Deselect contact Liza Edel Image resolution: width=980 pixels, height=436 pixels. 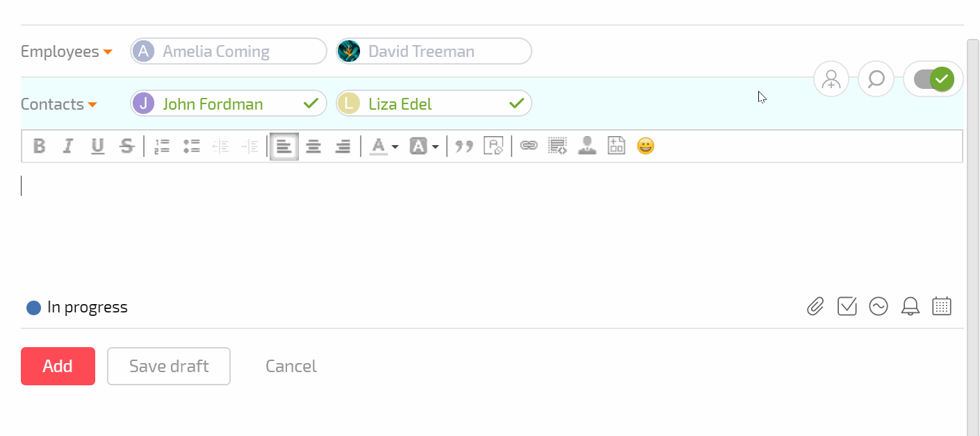click(434, 103)
